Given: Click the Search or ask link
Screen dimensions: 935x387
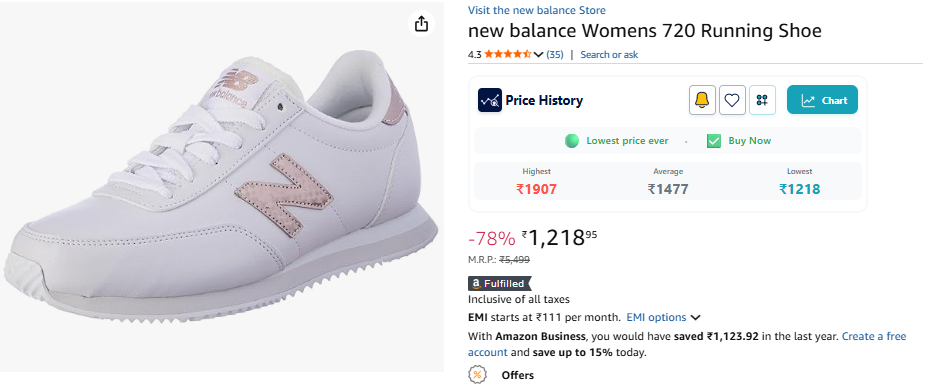Looking at the screenshot, I should 609,55.
